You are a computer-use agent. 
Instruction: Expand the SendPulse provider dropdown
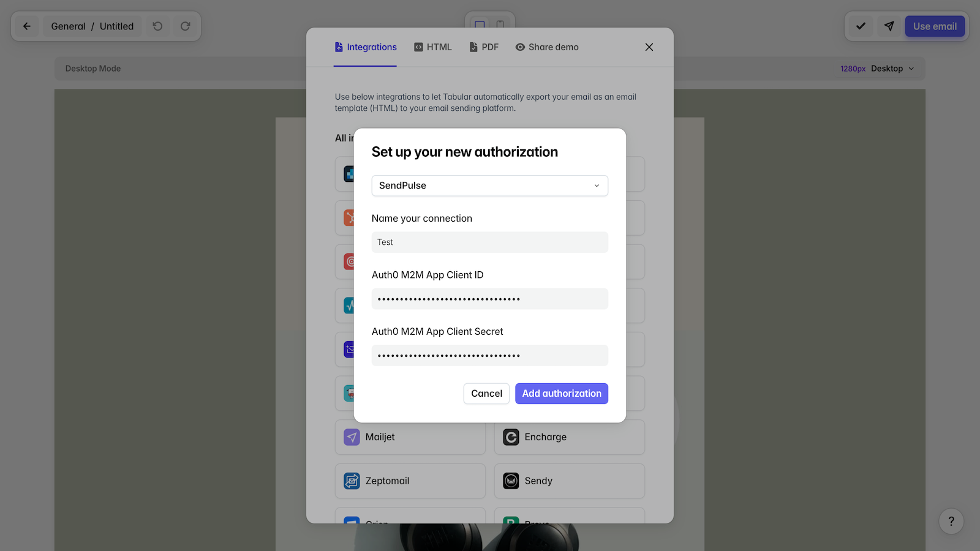489,186
